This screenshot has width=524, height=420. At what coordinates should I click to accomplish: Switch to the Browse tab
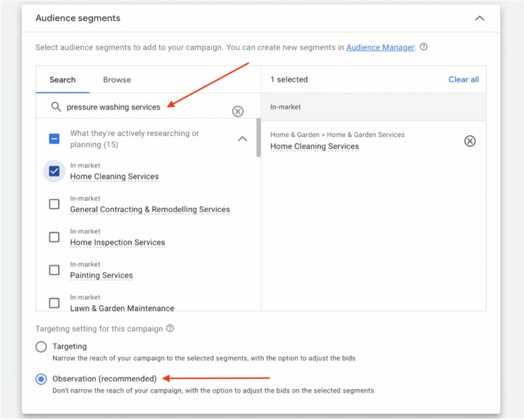click(x=116, y=80)
